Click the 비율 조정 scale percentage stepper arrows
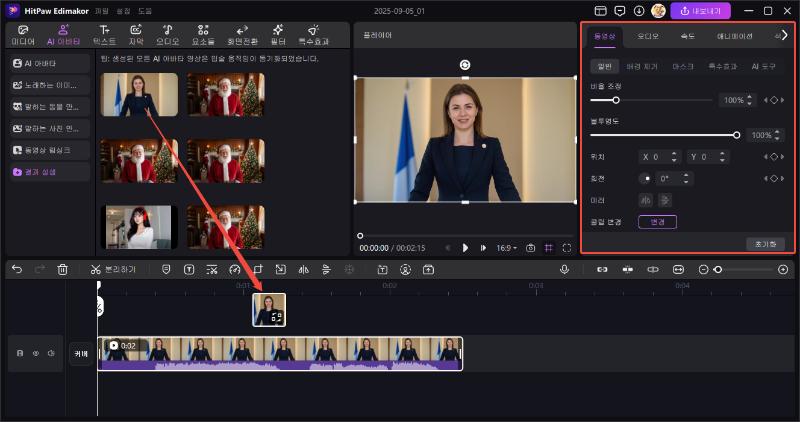This screenshot has height=422, width=800. 749,100
